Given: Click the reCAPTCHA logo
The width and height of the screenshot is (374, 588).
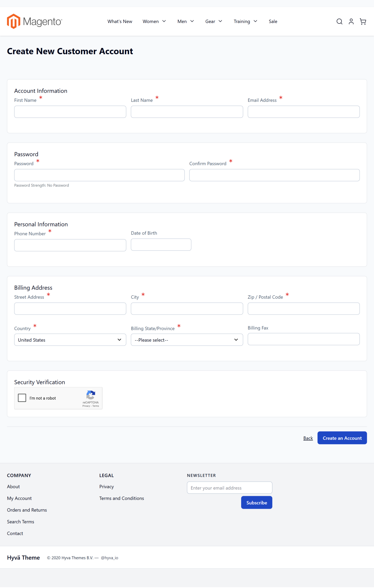Looking at the screenshot, I should point(90,395).
